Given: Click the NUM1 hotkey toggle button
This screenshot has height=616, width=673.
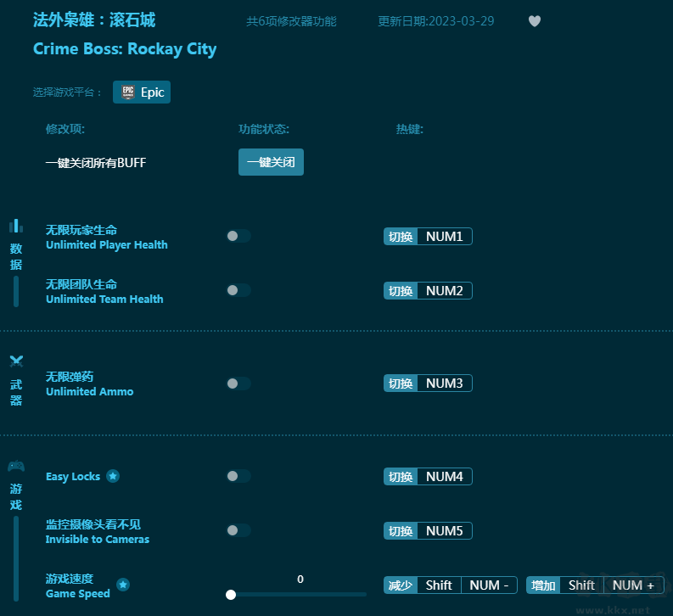Looking at the screenshot, I should pos(428,237).
